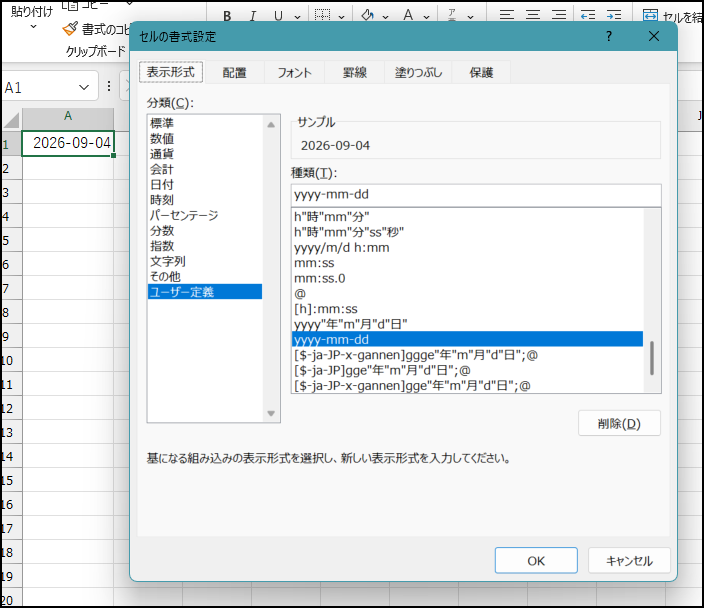Switch to the 罫線 tab
Screen dimensions: 704x608
[x=355, y=73]
